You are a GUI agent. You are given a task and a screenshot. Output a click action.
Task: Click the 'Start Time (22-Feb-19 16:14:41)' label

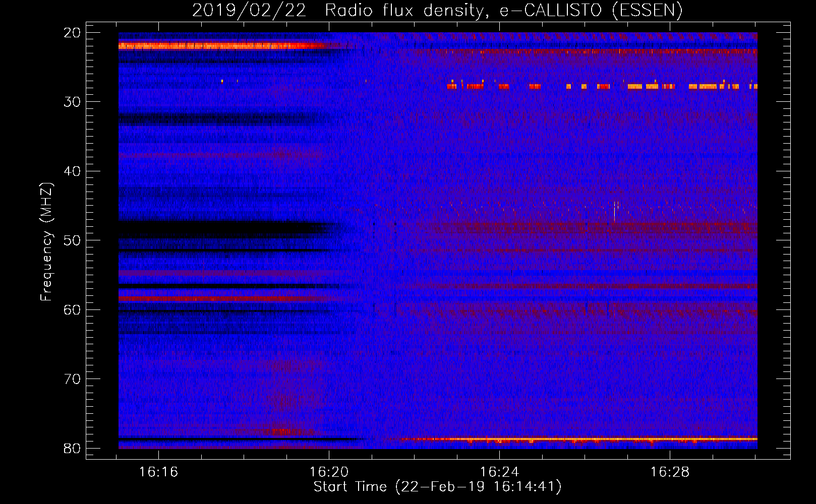click(x=437, y=487)
